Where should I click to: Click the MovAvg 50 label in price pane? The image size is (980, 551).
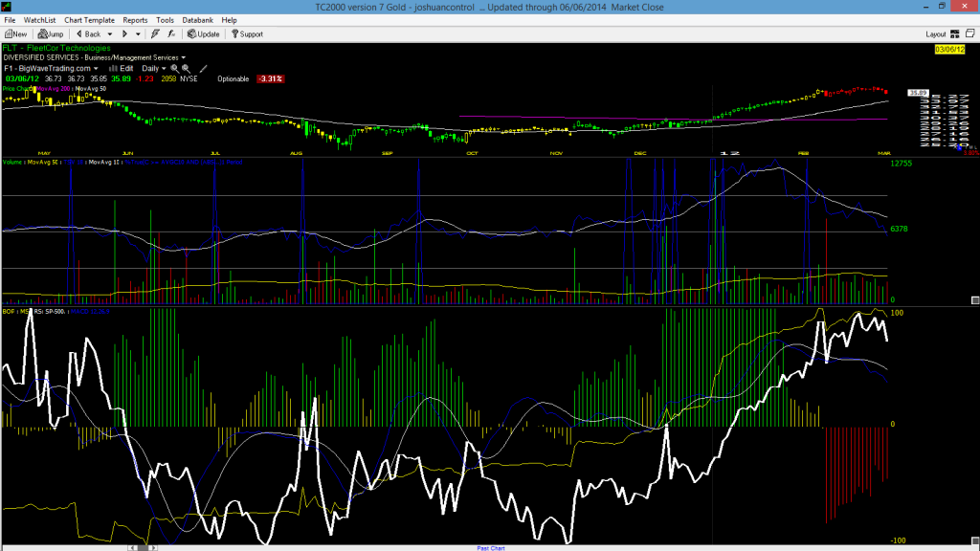(91, 89)
